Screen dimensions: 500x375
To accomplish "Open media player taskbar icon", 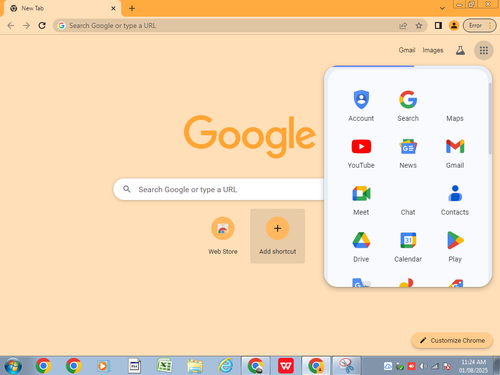I will pos(103,366).
